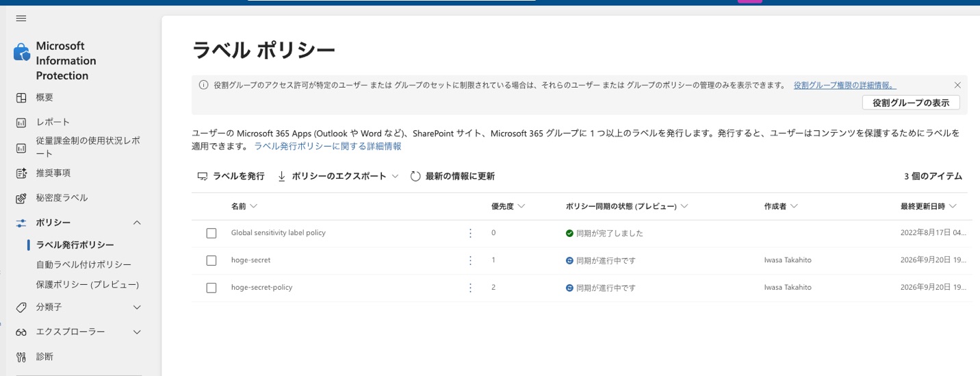Tick the hoge-secret row checkbox
980x376 pixels.
tap(211, 261)
